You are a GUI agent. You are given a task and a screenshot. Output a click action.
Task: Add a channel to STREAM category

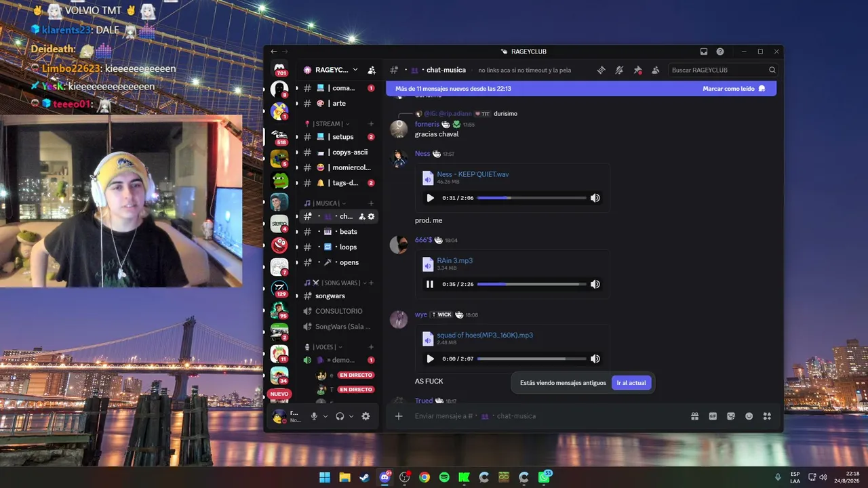tap(371, 124)
